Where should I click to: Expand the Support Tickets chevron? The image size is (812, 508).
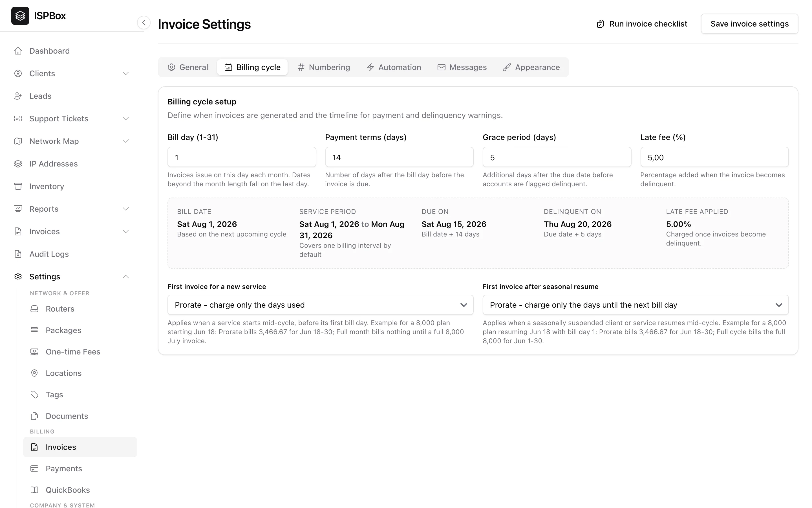tap(126, 119)
